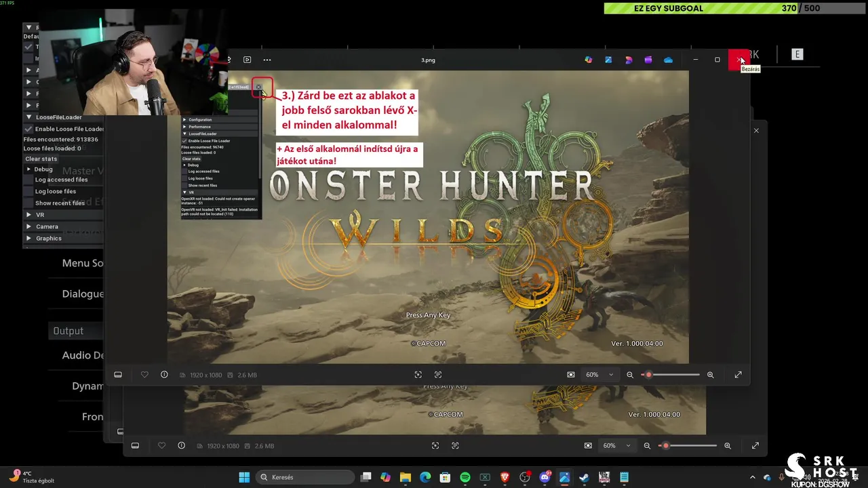Favorite the image with front window heart
The image size is (868, 488).
(144, 375)
